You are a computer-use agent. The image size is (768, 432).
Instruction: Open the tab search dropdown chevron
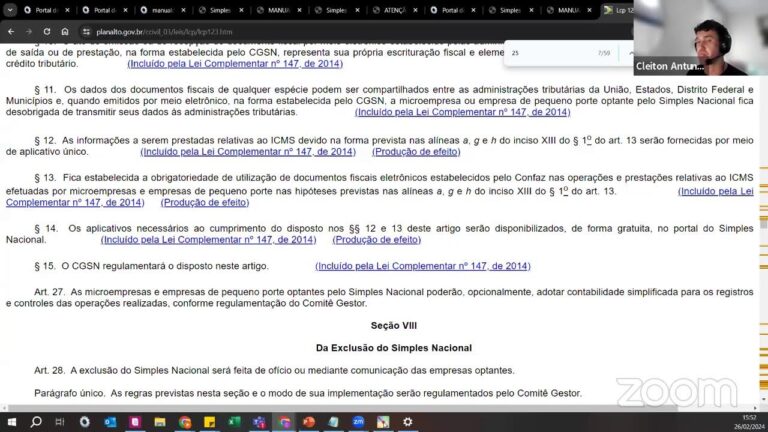click(x=10, y=10)
